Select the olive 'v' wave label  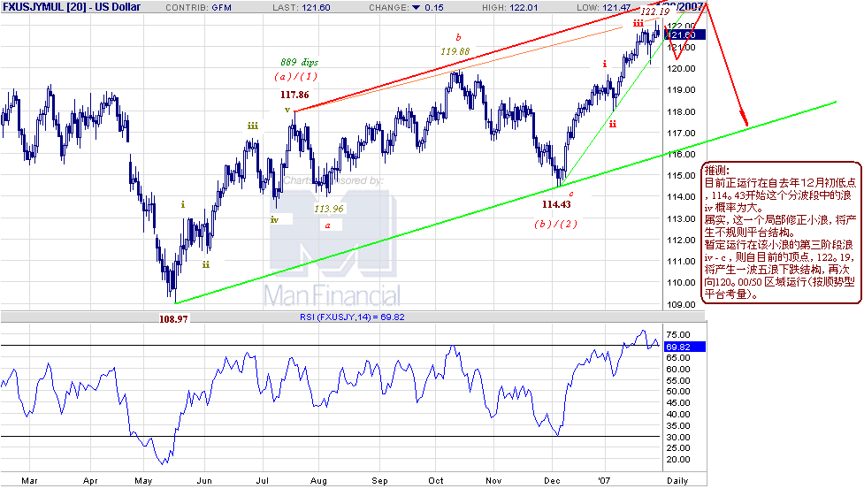(287, 110)
